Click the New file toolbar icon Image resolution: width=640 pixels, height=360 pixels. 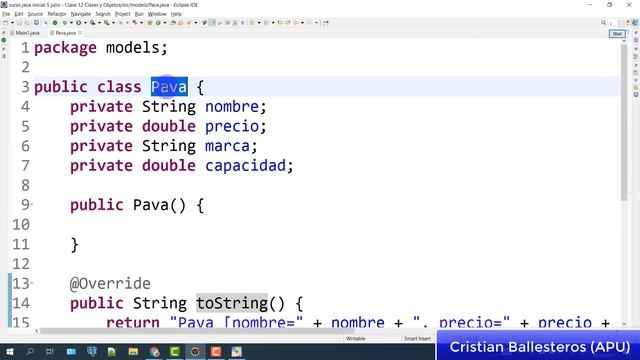5,23
